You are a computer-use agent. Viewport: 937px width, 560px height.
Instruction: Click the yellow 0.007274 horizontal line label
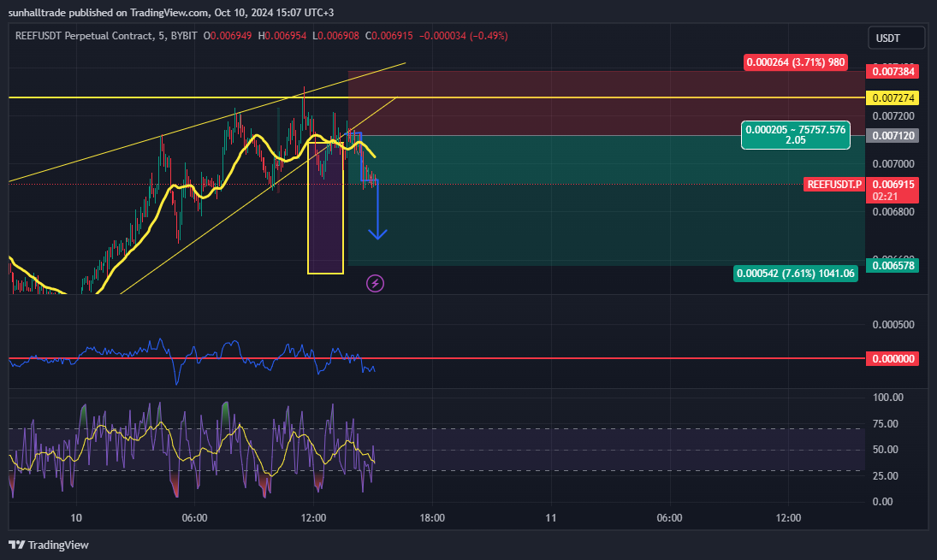893,98
